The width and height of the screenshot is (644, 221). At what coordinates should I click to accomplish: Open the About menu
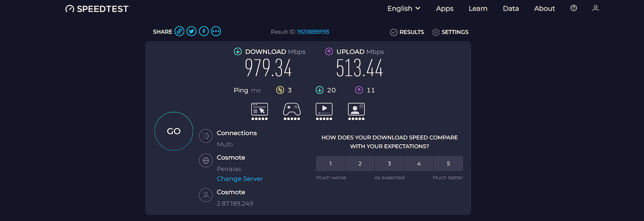click(545, 8)
